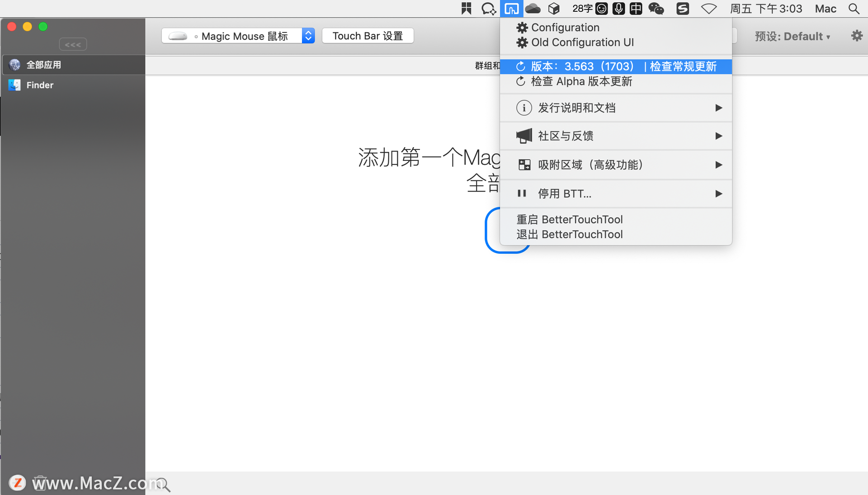This screenshot has height=495, width=868.
Task: Click the Sogou S icon in the menu bar
Action: coord(683,9)
